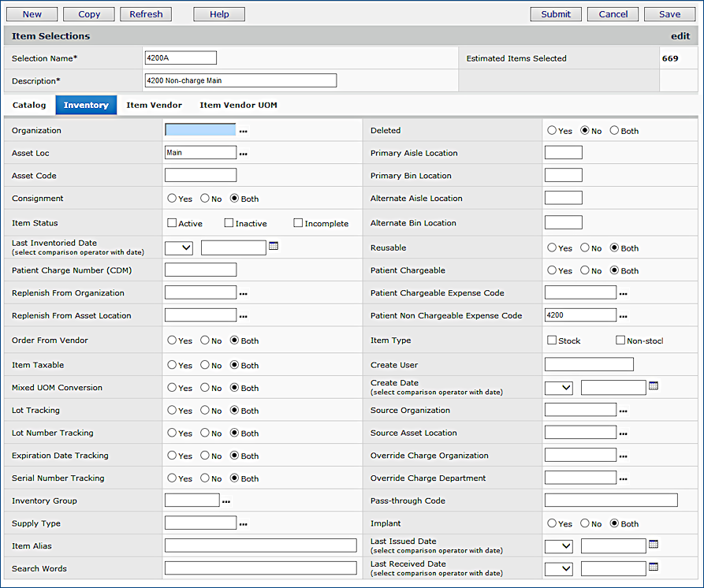Open calendar picker for Last Received Date
Screen dimensions: 704x588
coord(653,568)
